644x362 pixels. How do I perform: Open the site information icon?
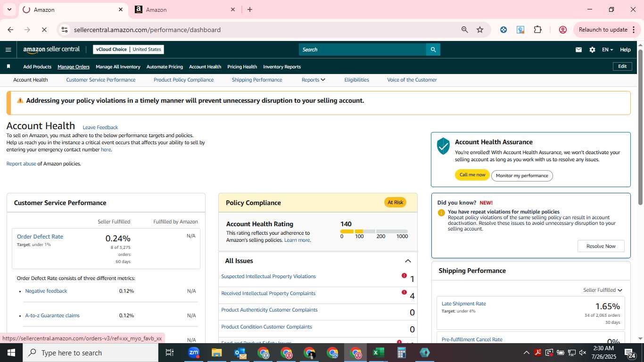65,30
